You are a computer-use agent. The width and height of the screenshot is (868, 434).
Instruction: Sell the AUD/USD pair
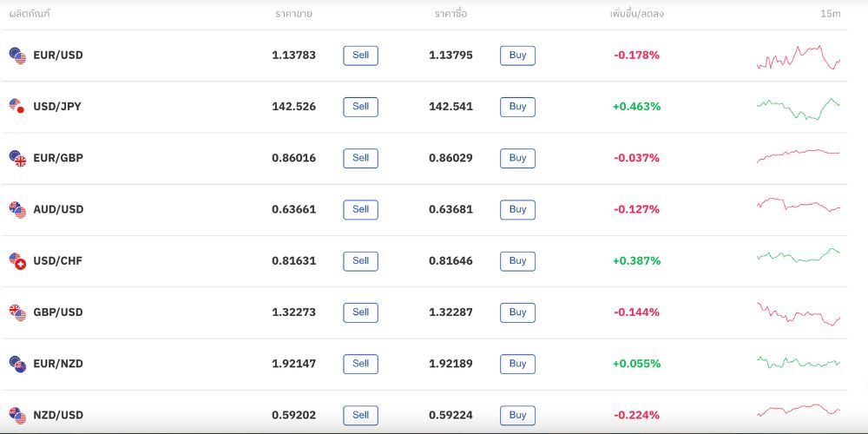pos(360,209)
